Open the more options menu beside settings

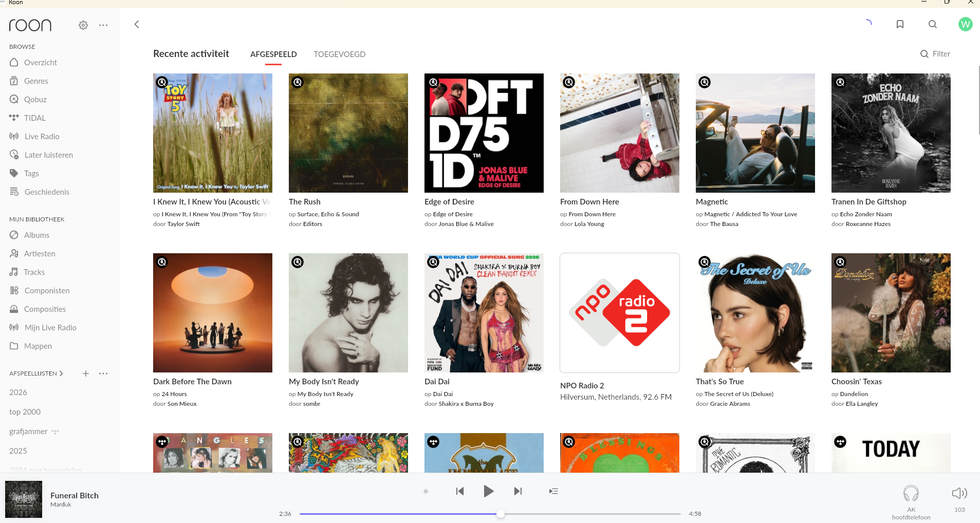[103, 25]
